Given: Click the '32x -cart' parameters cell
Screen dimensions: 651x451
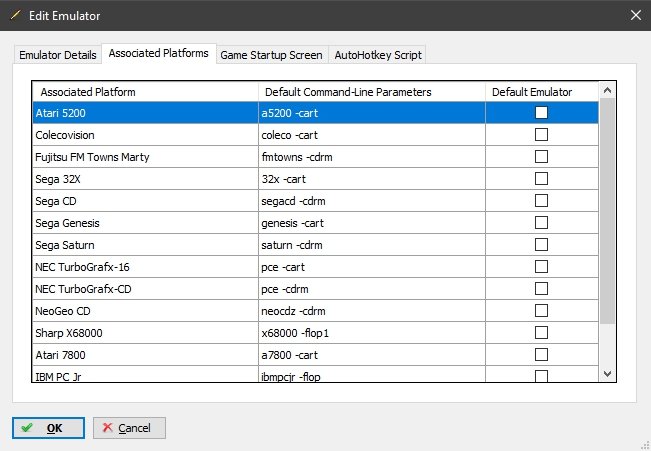Looking at the screenshot, I should click(372, 179).
